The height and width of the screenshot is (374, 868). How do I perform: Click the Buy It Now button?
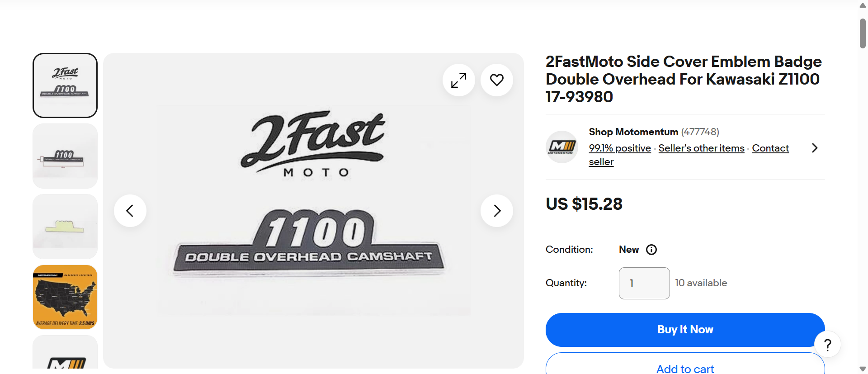[x=684, y=330]
